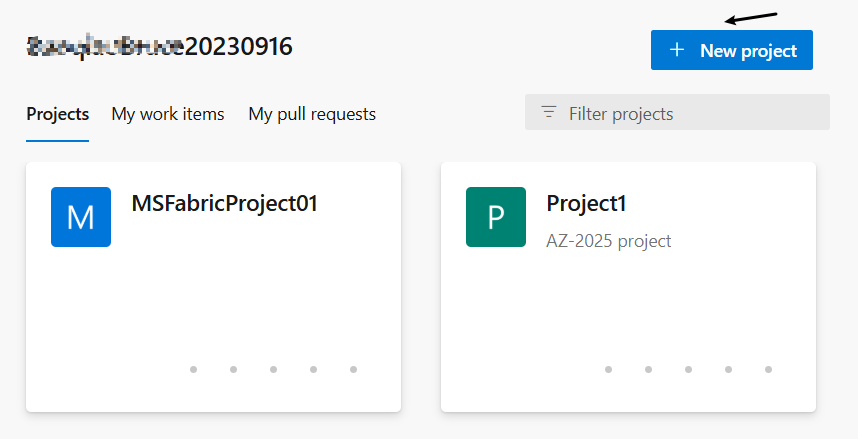This screenshot has height=439, width=858.
Task: Click the organization name ending in 20230916
Action: [x=159, y=47]
